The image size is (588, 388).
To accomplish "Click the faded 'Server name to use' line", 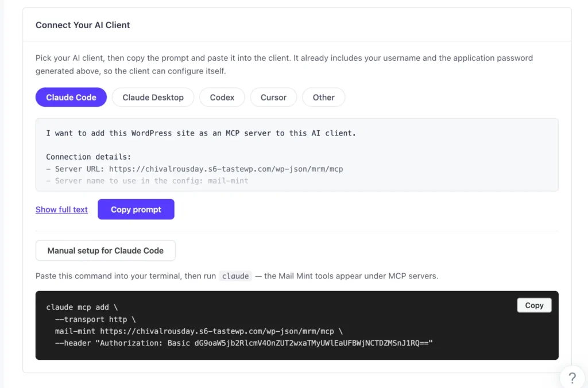I will point(147,181).
